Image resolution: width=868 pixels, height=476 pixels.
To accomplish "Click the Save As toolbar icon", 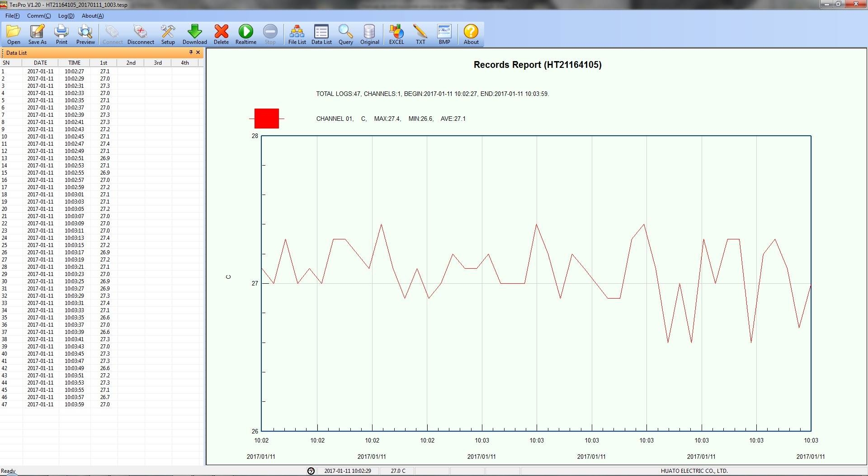I will point(37,34).
